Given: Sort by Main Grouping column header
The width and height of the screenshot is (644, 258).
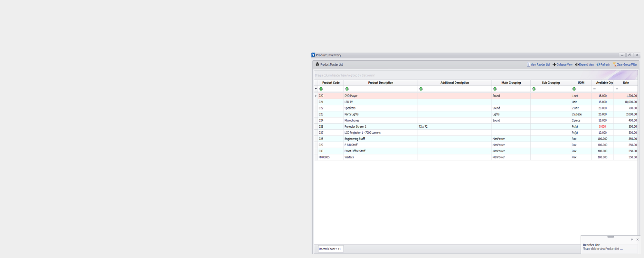Looking at the screenshot, I should [x=511, y=83].
